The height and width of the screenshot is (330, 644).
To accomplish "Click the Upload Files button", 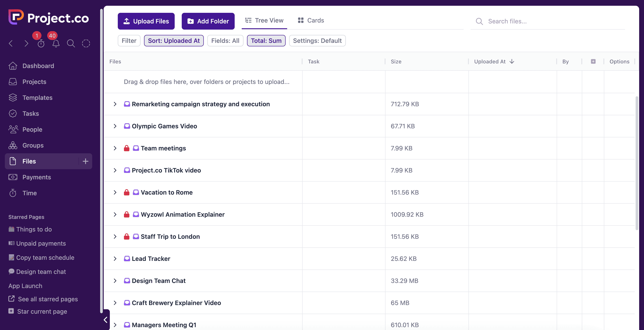I will tap(146, 21).
